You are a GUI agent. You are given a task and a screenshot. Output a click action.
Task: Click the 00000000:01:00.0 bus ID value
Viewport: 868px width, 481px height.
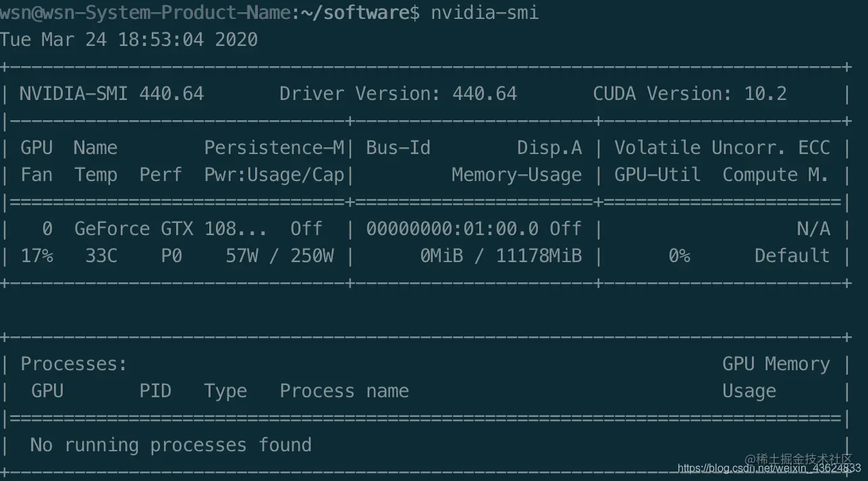(452, 229)
